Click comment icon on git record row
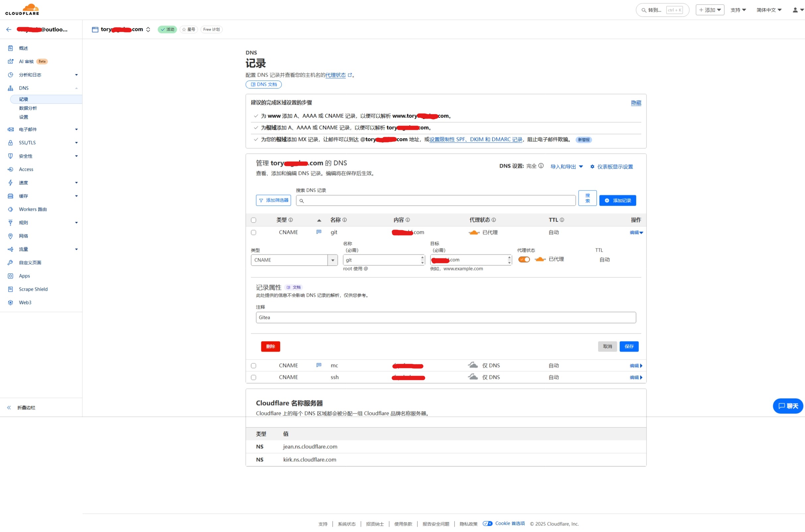The width and height of the screenshot is (805, 532). tap(319, 232)
